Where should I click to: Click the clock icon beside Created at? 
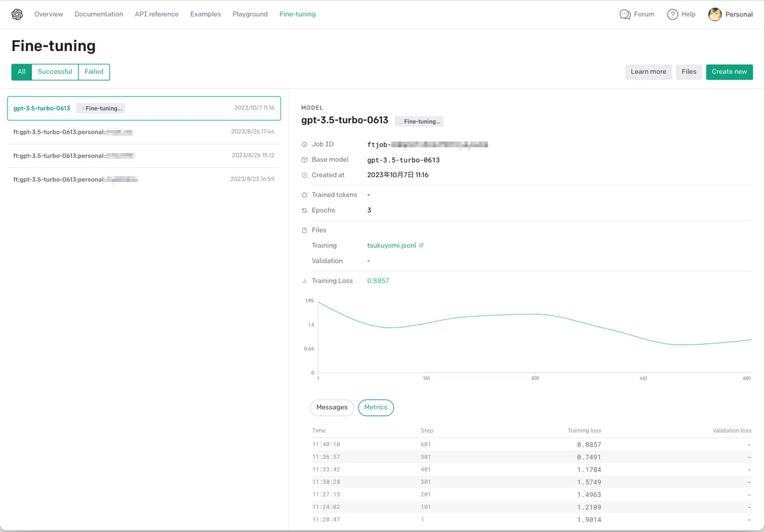tap(305, 175)
